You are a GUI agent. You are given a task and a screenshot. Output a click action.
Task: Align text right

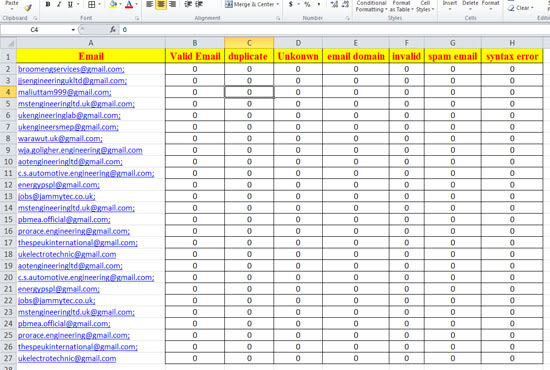click(x=172, y=5)
